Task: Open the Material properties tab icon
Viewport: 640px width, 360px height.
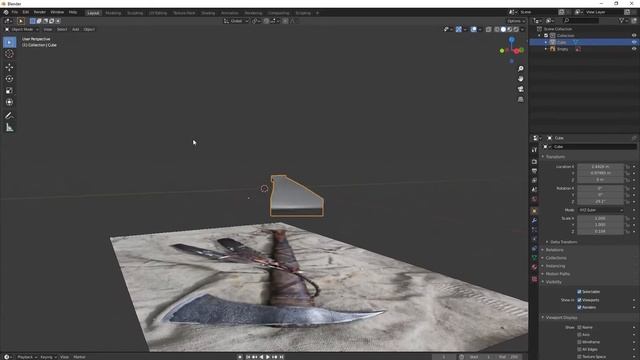Action: pyautogui.click(x=534, y=267)
